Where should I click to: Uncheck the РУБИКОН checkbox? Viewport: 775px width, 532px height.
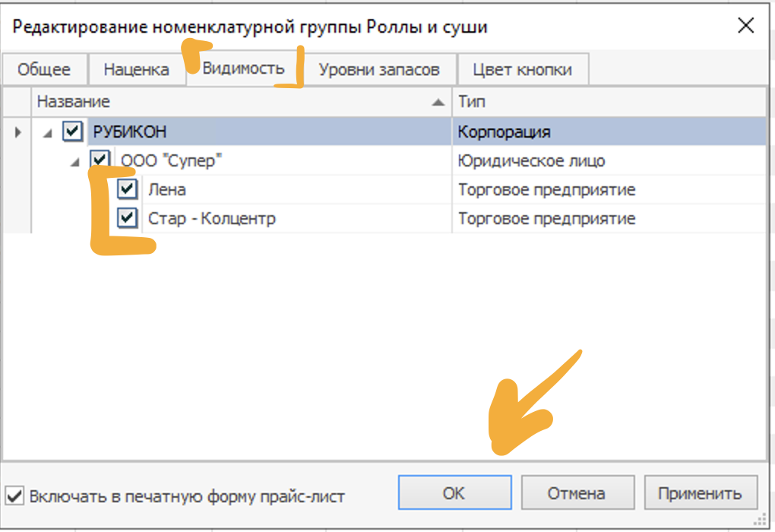tap(72, 132)
